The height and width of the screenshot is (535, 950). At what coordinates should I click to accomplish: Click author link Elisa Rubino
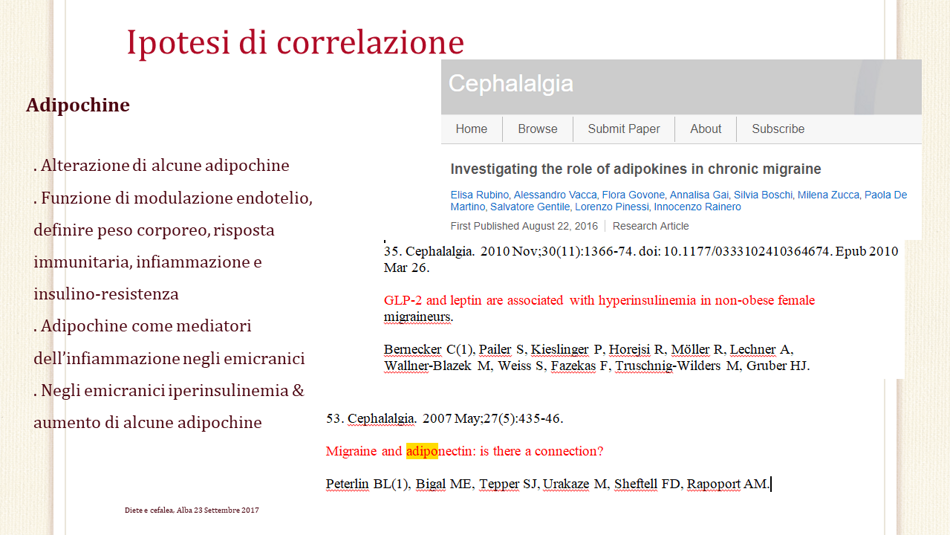click(x=477, y=195)
